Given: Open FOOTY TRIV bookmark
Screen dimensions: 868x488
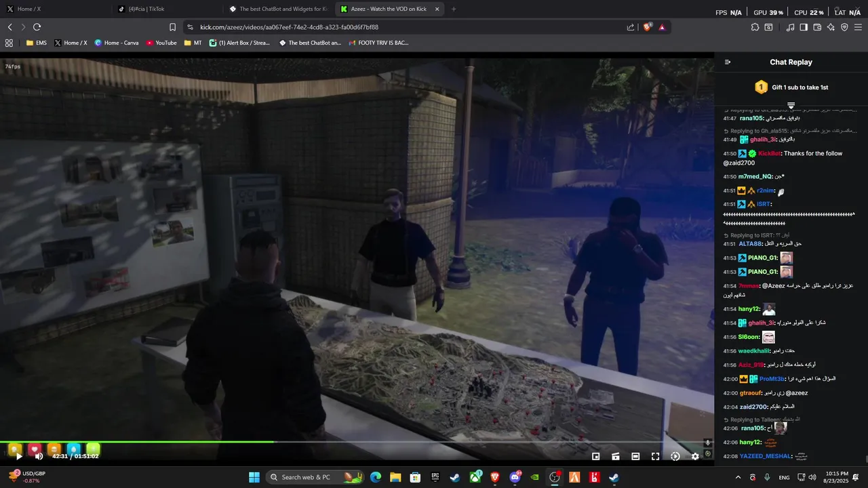Looking at the screenshot, I should pos(378,43).
